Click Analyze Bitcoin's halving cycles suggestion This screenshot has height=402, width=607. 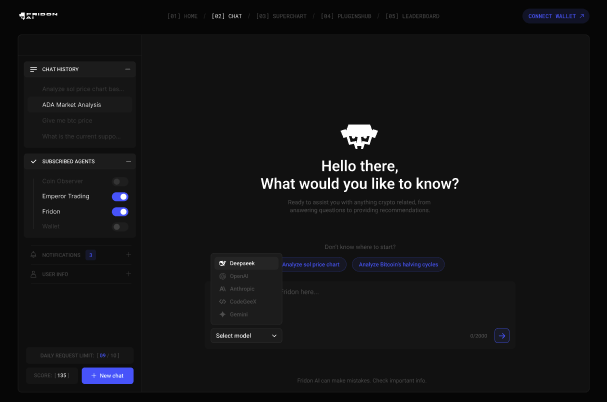pyautogui.click(x=398, y=265)
